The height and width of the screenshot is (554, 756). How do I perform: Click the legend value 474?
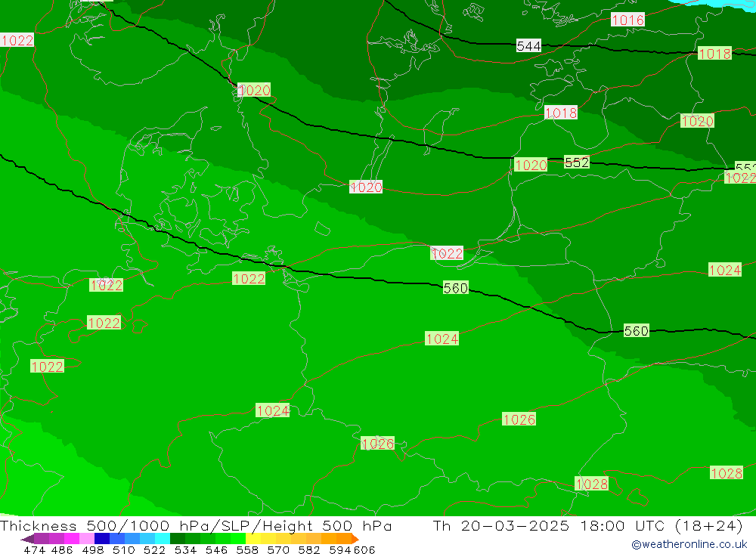point(34,549)
